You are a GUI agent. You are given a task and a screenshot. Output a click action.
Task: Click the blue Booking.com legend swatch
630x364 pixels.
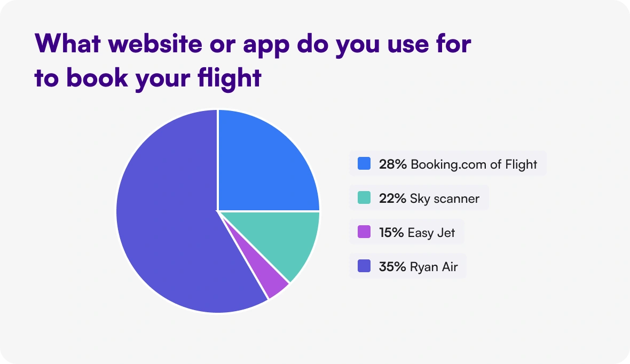tap(364, 163)
